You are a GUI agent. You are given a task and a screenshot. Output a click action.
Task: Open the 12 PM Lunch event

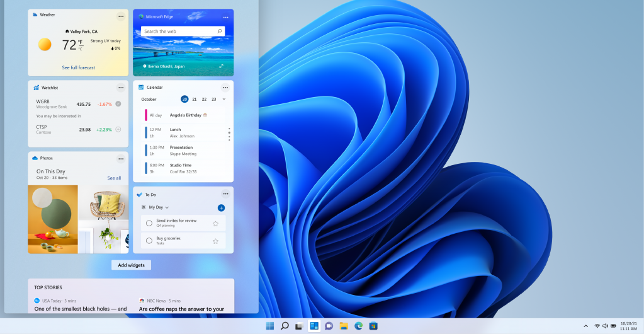coord(183,132)
